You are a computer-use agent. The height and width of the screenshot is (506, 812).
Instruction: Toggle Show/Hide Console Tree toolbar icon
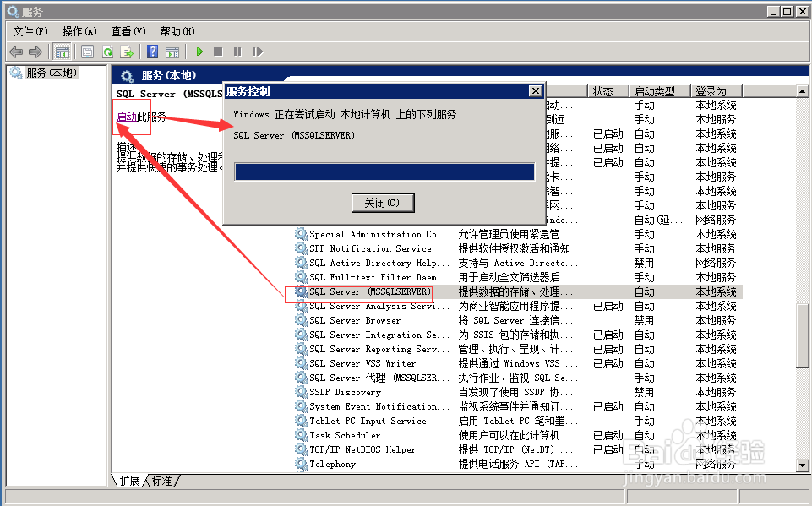click(x=63, y=52)
